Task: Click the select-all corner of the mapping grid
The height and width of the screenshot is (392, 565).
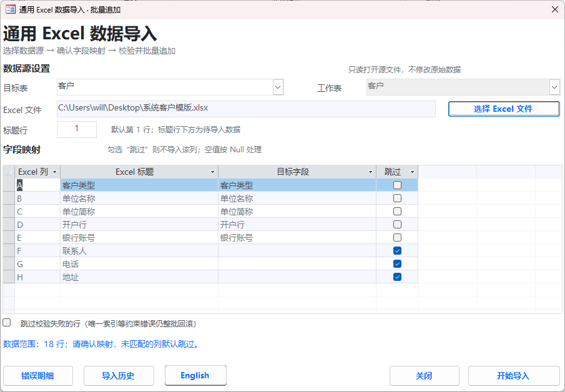Action: point(9,172)
